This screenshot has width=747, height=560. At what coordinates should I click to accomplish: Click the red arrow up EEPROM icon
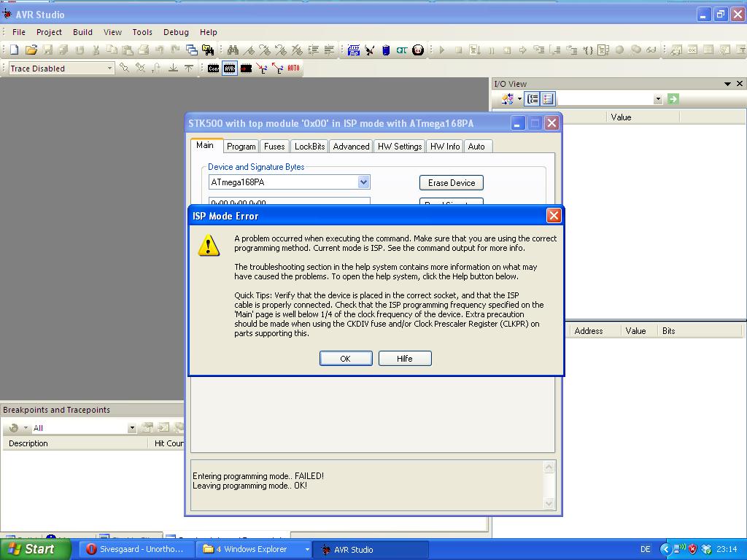(278, 68)
